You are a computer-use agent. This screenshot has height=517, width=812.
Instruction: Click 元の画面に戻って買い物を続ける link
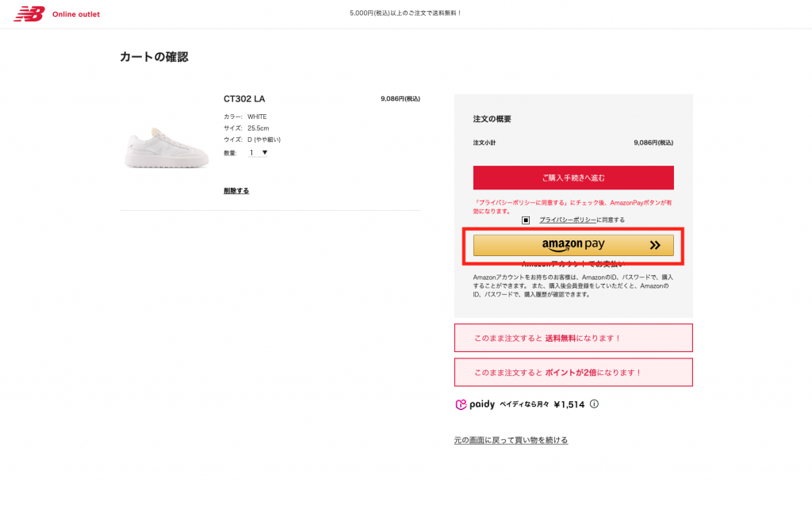click(x=511, y=440)
